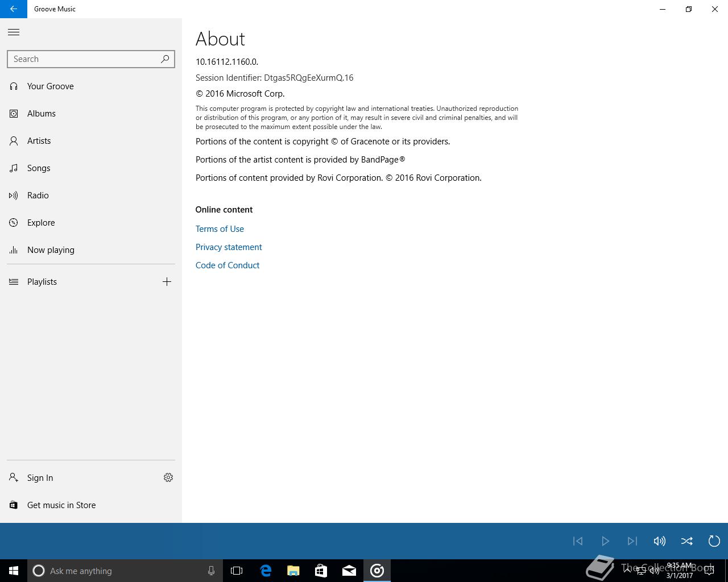Click the Songs music note icon
The width and height of the screenshot is (728, 582).
click(14, 168)
